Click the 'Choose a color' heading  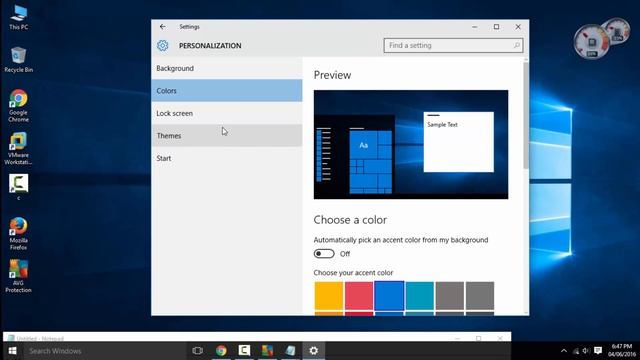pos(350,220)
